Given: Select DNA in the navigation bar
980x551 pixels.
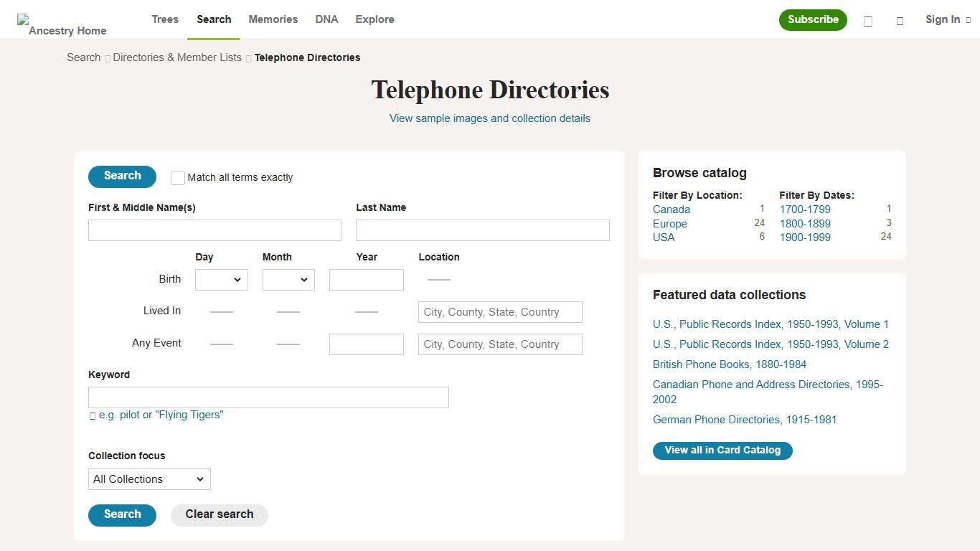Looking at the screenshot, I should click(x=326, y=19).
